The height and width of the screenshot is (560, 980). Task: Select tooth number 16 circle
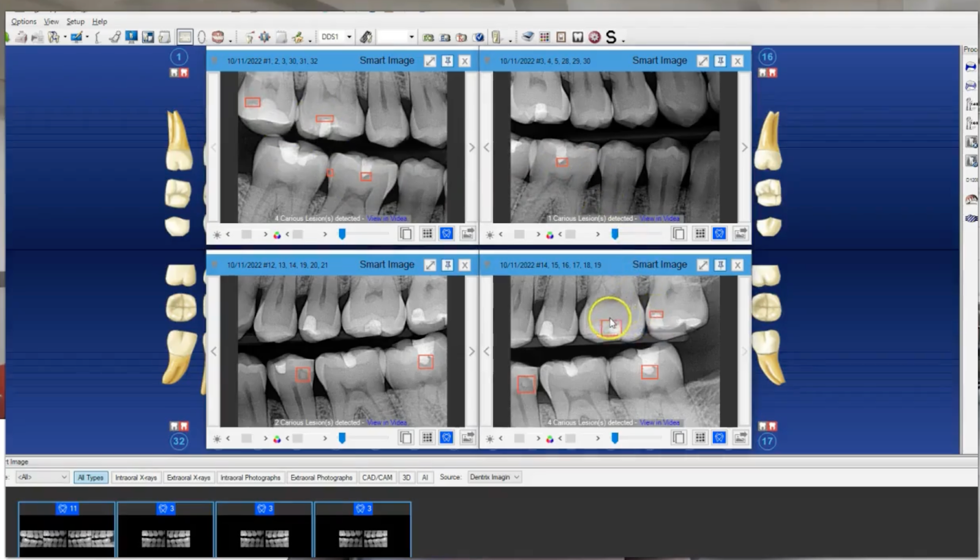(767, 57)
